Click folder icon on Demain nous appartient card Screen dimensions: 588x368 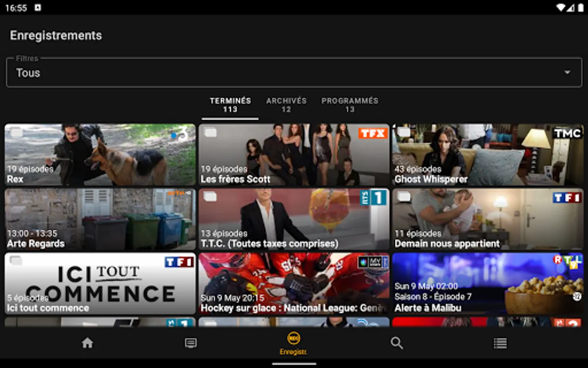[x=404, y=197]
